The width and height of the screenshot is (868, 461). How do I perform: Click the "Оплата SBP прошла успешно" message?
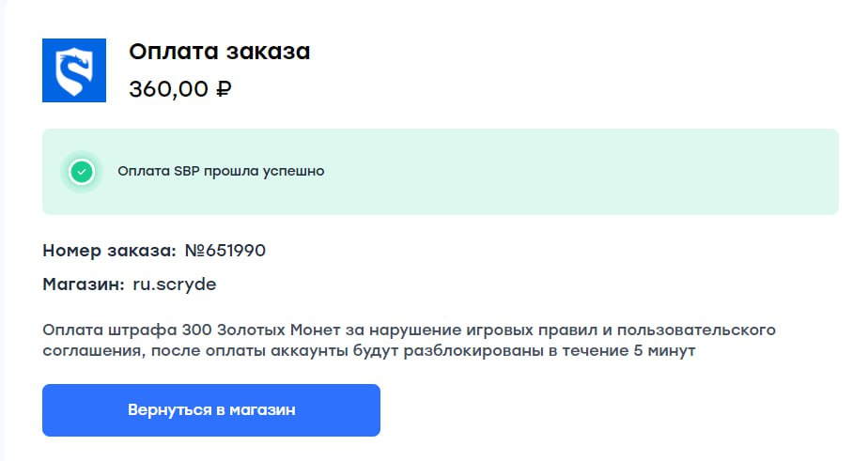point(221,172)
